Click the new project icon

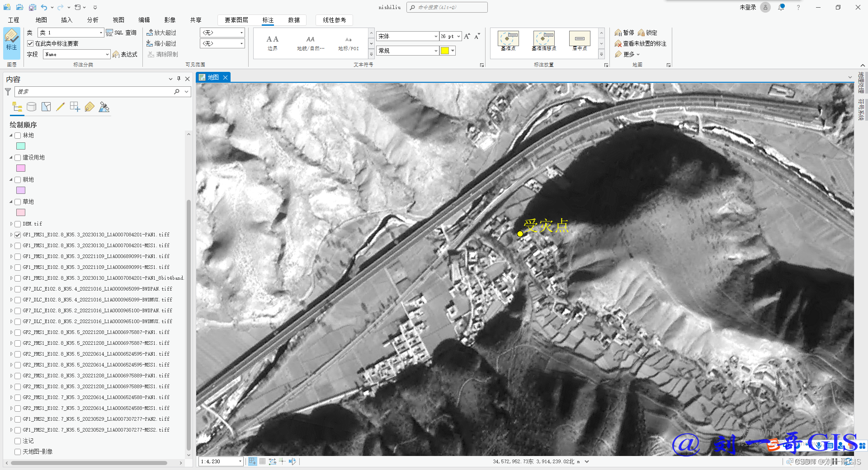(x=7, y=7)
